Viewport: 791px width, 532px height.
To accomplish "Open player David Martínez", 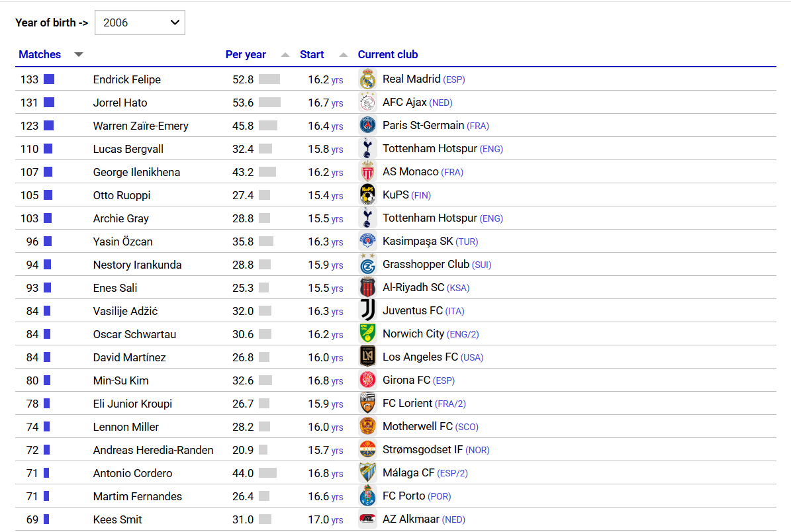I will [x=130, y=357].
